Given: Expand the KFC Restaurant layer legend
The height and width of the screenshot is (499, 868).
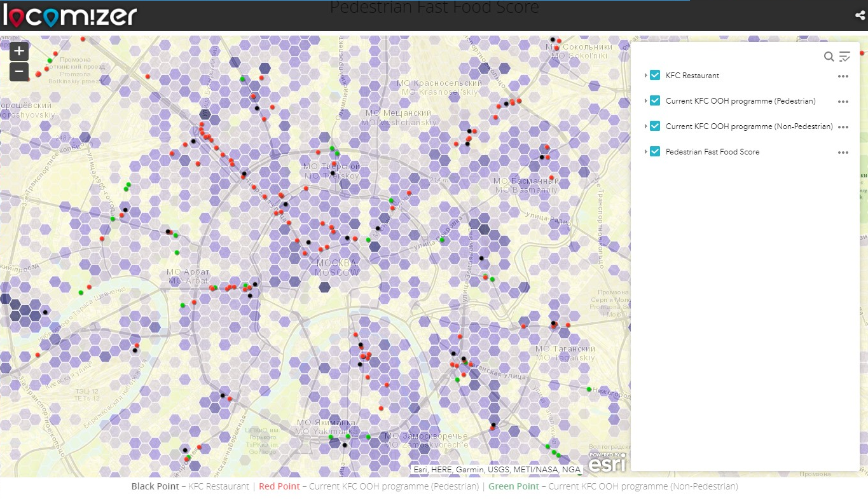Looking at the screenshot, I should point(645,75).
